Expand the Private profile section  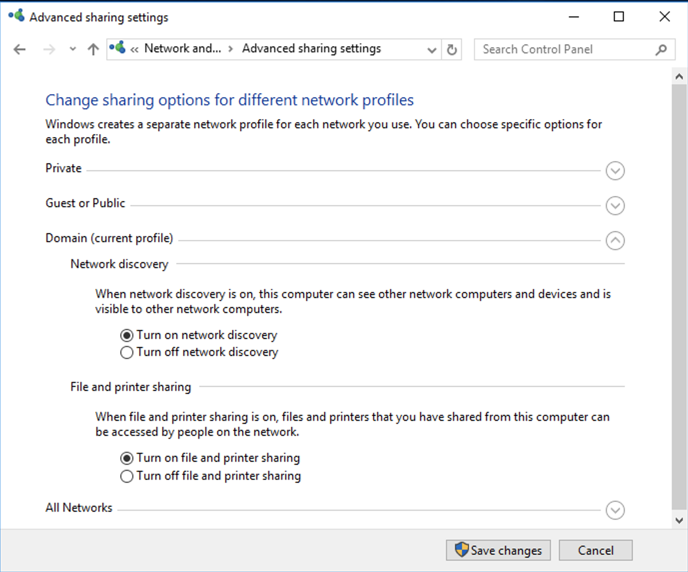pyautogui.click(x=616, y=170)
